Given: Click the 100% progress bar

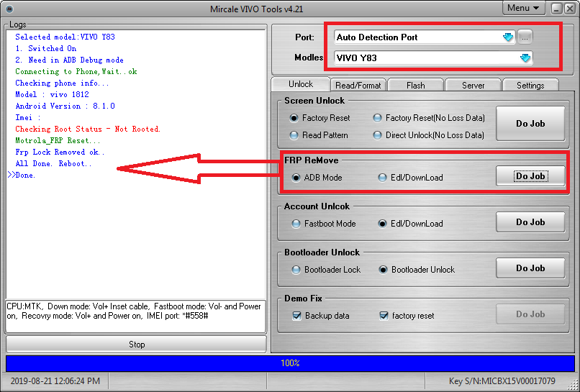Looking at the screenshot, I should point(290,363).
